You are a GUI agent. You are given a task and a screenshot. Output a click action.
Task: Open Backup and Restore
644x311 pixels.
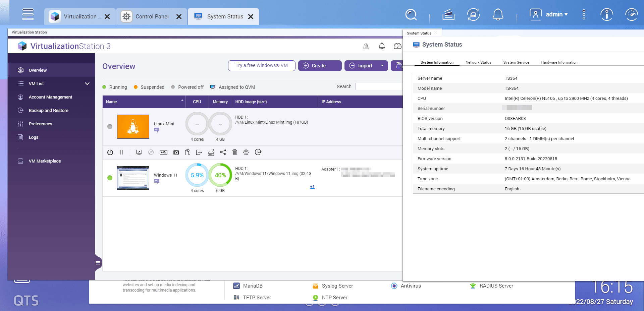click(x=51, y=110)
